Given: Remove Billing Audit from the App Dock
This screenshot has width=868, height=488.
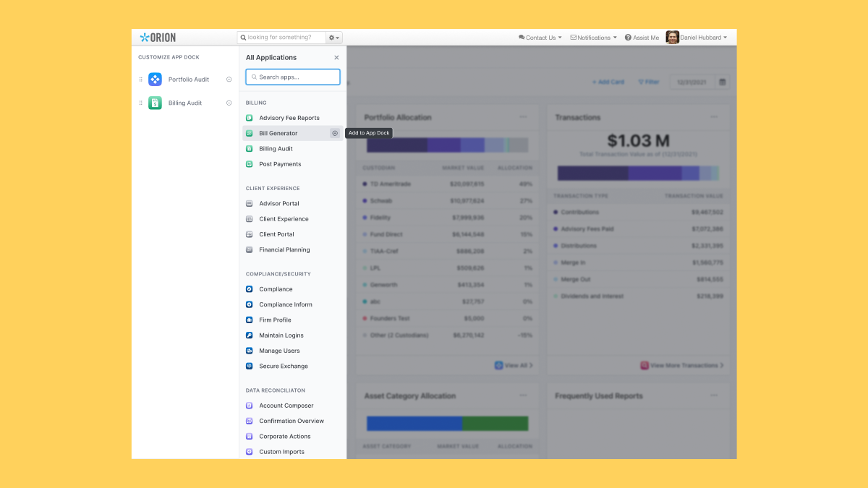Looking at the screenshot, I should tap(229, 103).
